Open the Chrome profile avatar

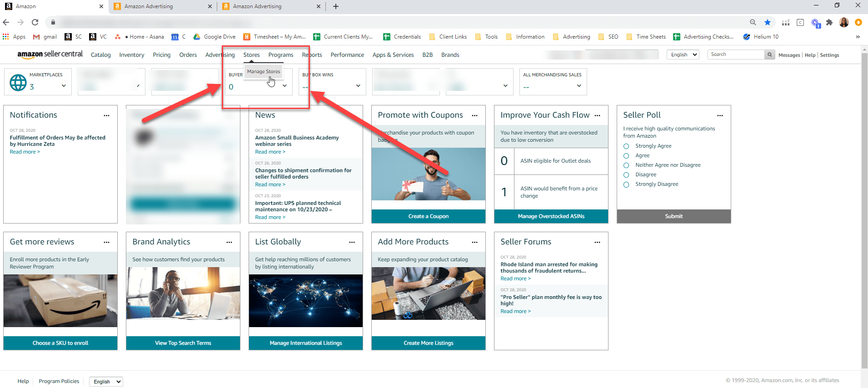click(844, 22)
